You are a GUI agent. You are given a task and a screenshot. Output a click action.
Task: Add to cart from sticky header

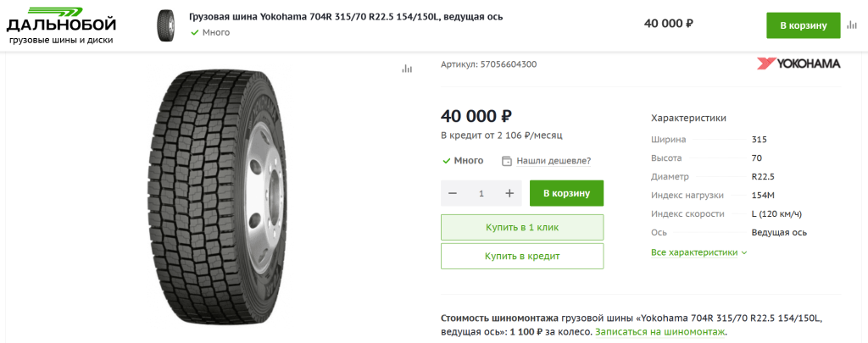(803, 25)
